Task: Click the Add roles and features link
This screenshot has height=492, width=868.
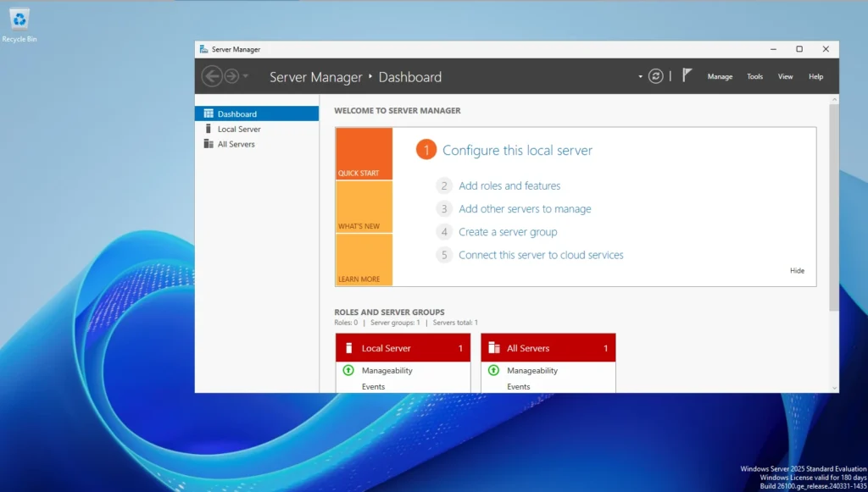Action: tap(509, 185)
